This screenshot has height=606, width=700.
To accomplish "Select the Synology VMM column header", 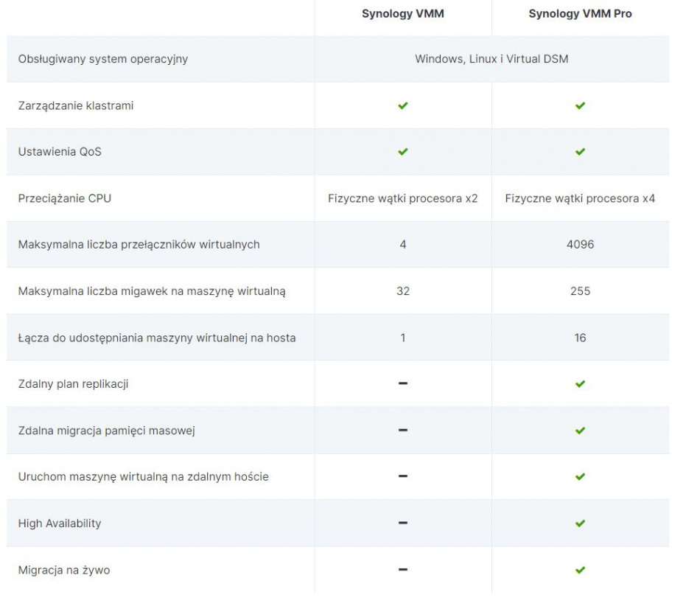I will point(403,14).
